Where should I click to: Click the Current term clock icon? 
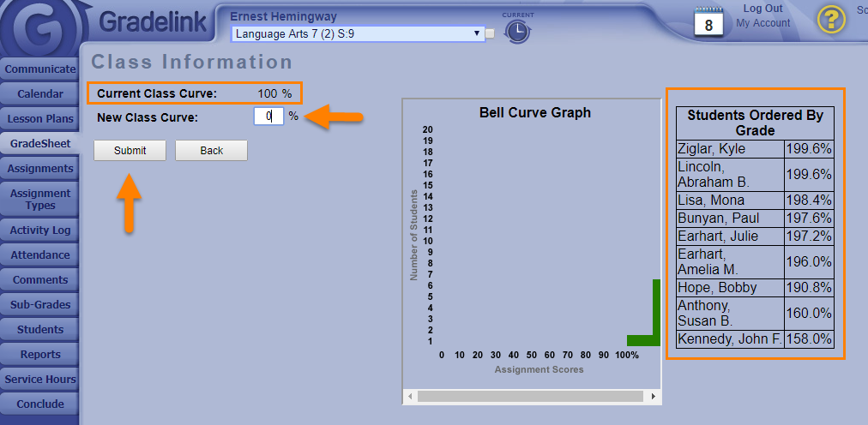[x=517, y=32]
